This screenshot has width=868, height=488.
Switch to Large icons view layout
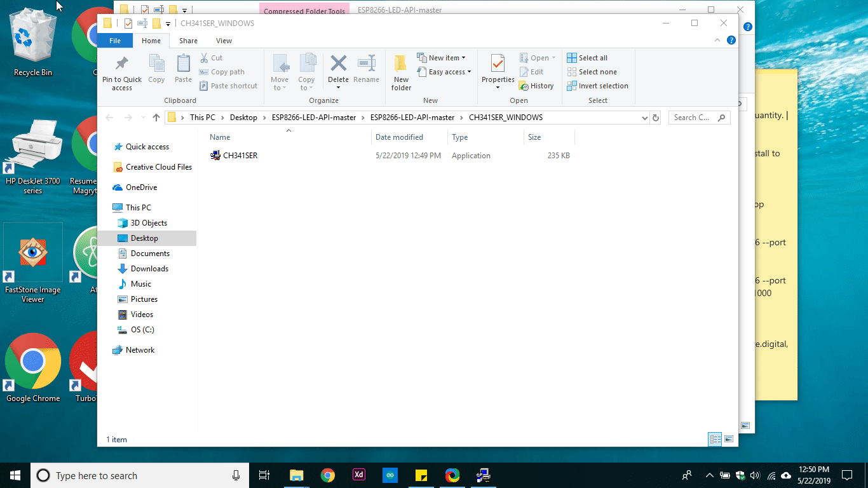point(729,439)
